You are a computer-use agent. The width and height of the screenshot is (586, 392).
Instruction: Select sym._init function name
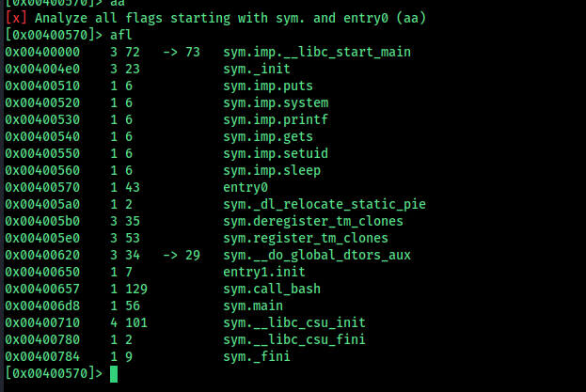point(257,69)
